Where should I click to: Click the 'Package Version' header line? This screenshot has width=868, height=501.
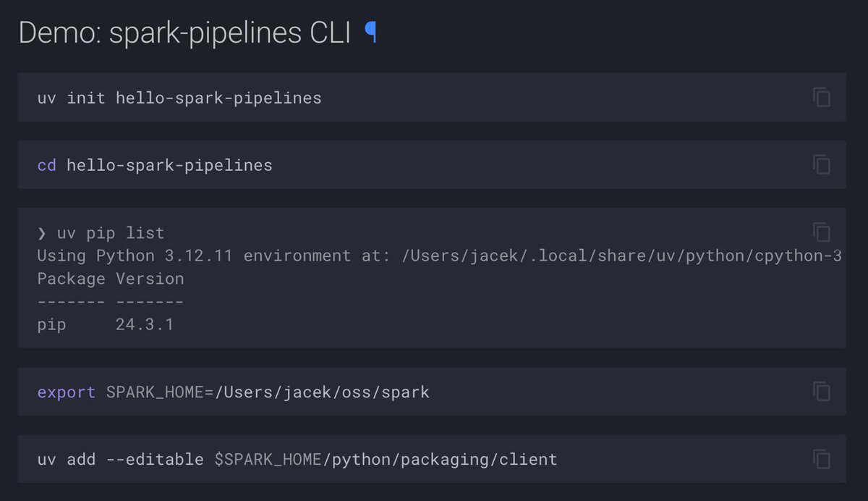(111, 279)
